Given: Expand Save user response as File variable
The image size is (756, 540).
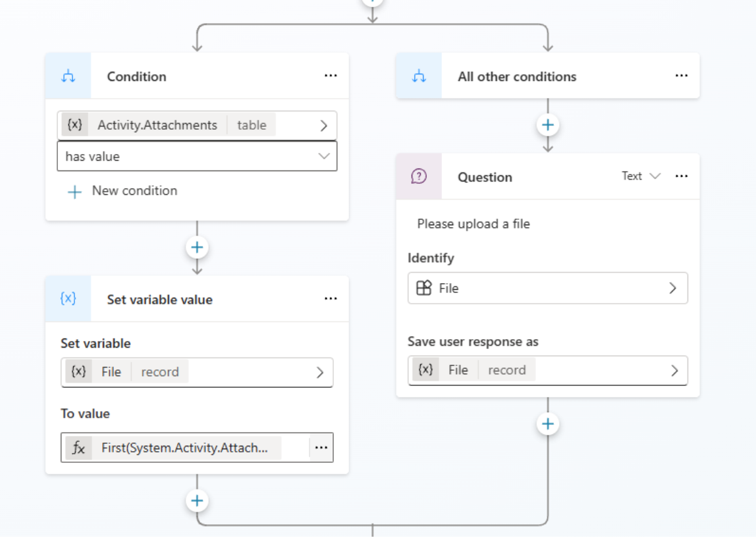Looking at the screenshot, I should coord(674,370).
